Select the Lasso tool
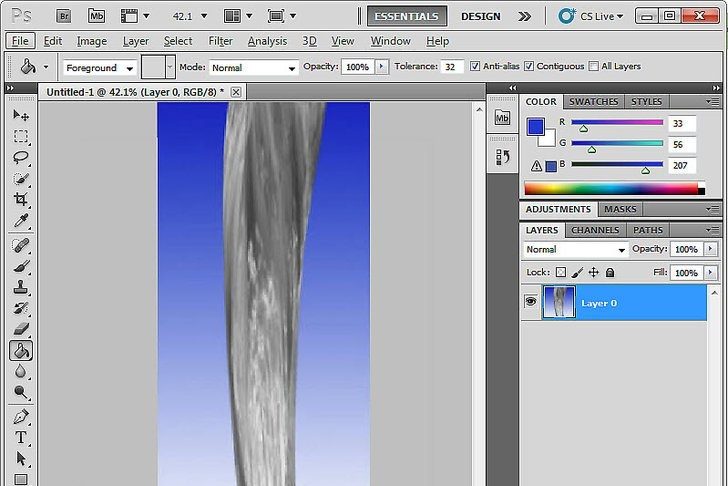728x486 pixels. pos(21,157)
